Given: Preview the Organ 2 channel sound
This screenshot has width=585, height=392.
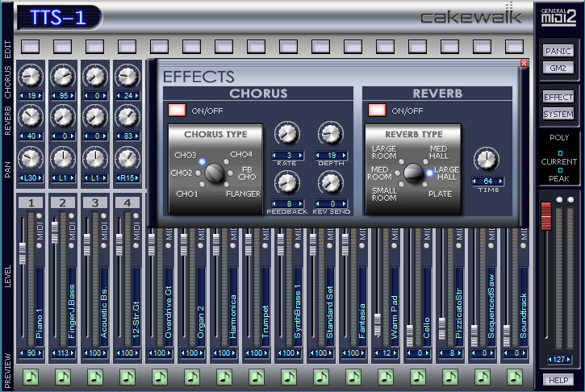Looking at the screenshot, I should (192, 377).
